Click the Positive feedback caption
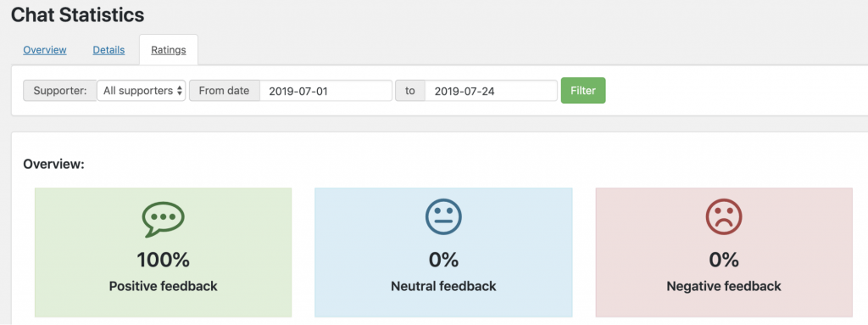868x325 pixels. tap(164, 286)
